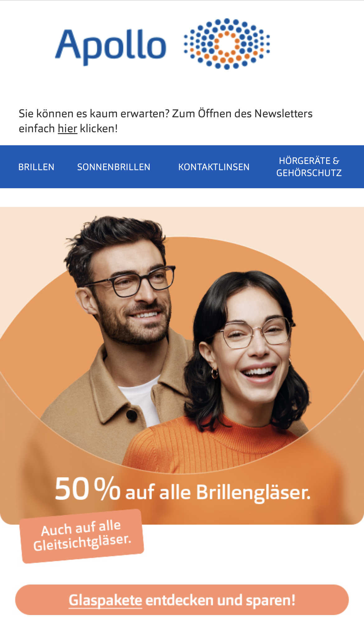Select SONNENBRILLEN in the blue navigation bar

pyautogui.click(x=114, y=167)
